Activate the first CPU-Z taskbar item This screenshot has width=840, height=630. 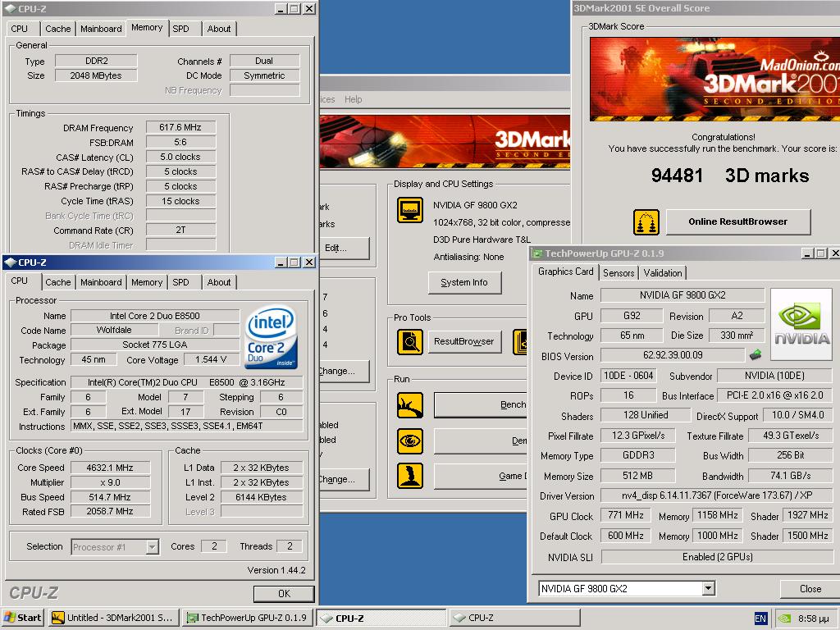point(382,618)
